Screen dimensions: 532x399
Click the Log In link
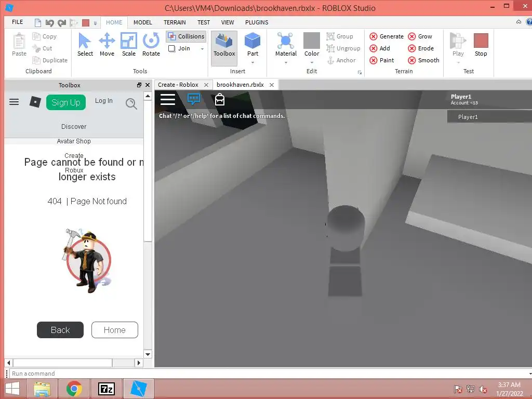[x=103, y=101]
